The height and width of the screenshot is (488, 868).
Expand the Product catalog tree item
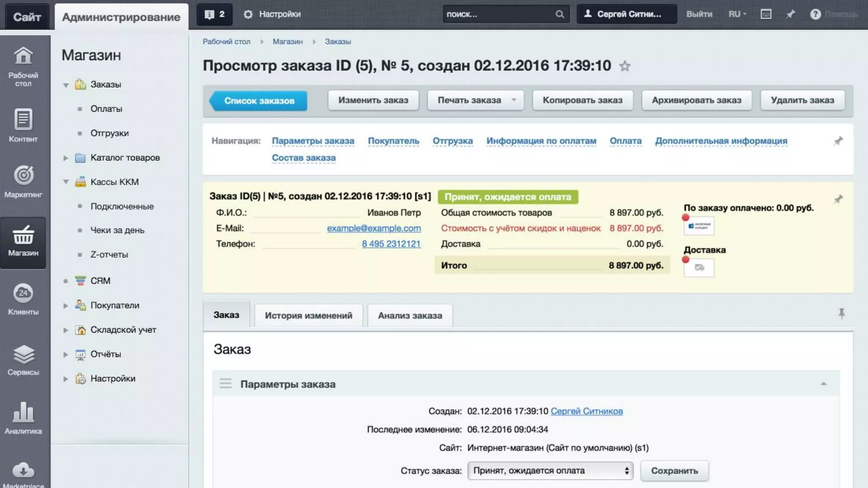66,158
